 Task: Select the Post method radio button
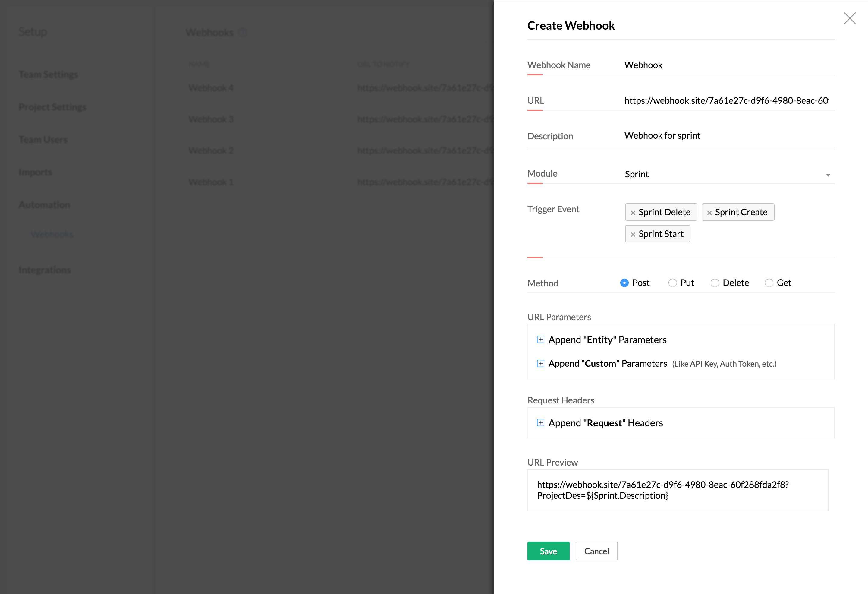[x=624, y=283]
